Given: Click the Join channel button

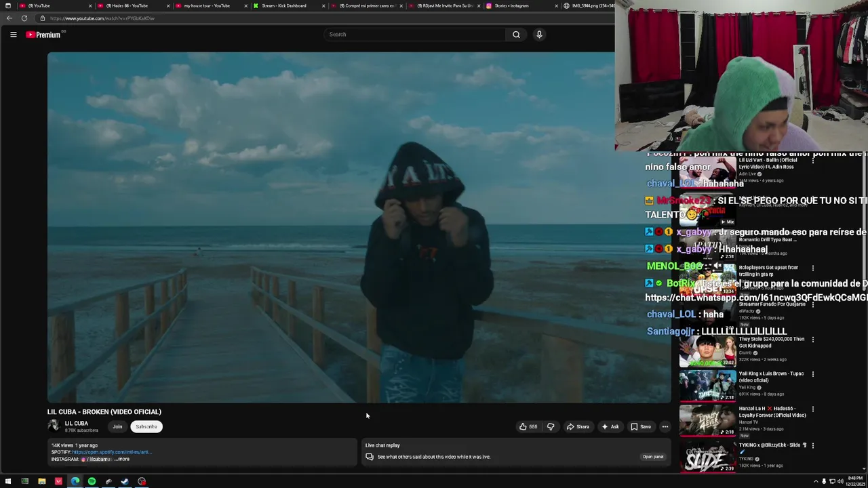Looking at the screenshot, I should tap(117, 427).
